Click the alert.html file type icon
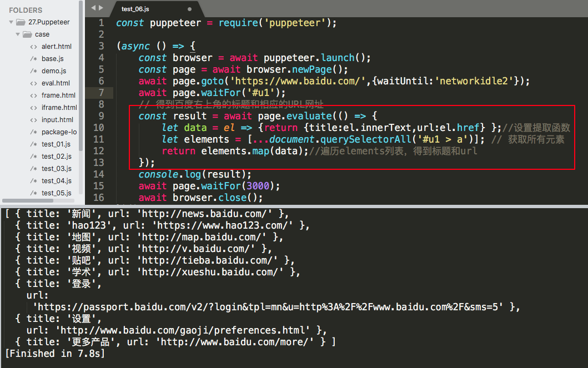This screenshot has height=368, width=588. [34, 47]
